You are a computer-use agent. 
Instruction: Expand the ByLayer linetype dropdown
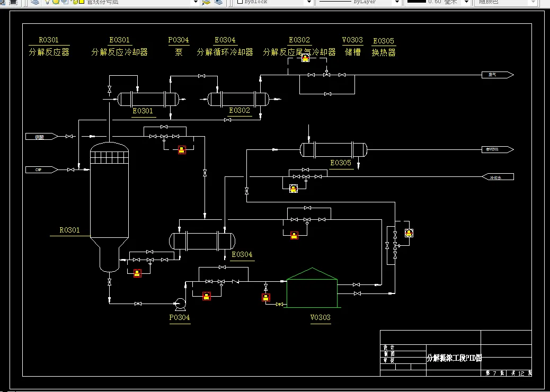(x=397, y=2)
